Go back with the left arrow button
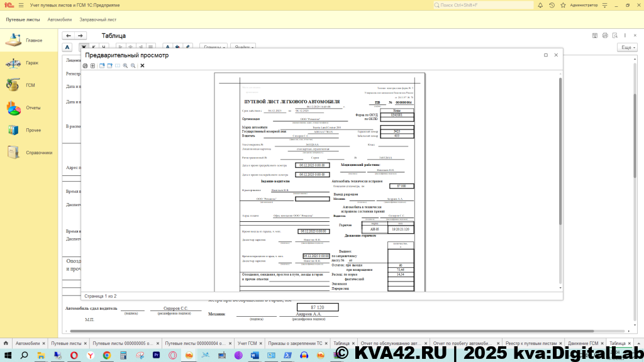Image resolution: width=644 pixels, height=362 pixels. pos(69,36)
